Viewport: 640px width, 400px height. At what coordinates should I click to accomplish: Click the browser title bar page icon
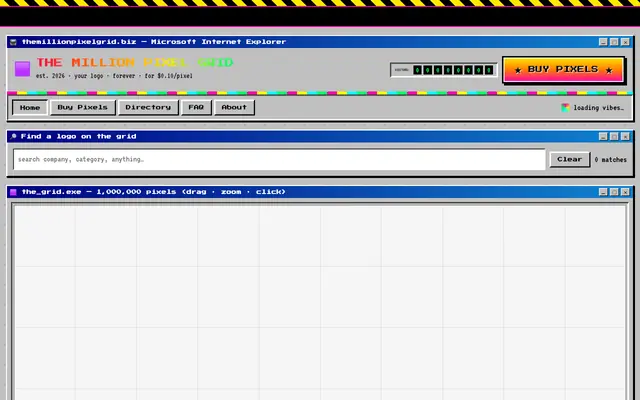click(x=13, y=42)
